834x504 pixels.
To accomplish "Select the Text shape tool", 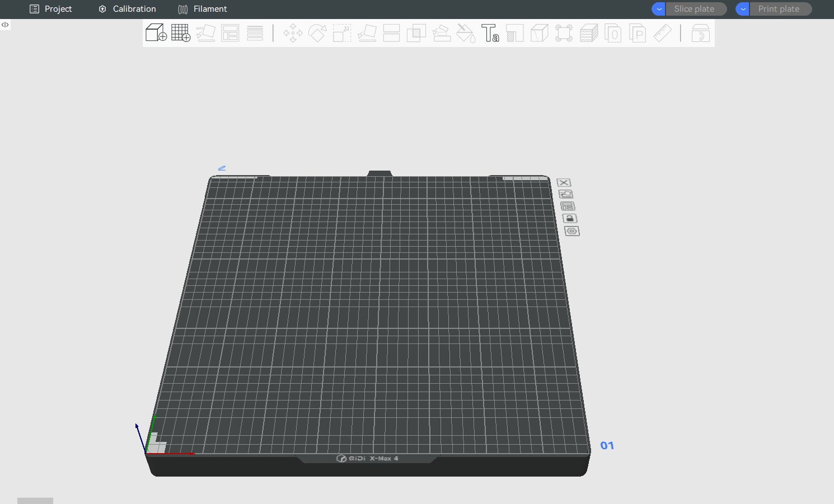I will point(490,33).
